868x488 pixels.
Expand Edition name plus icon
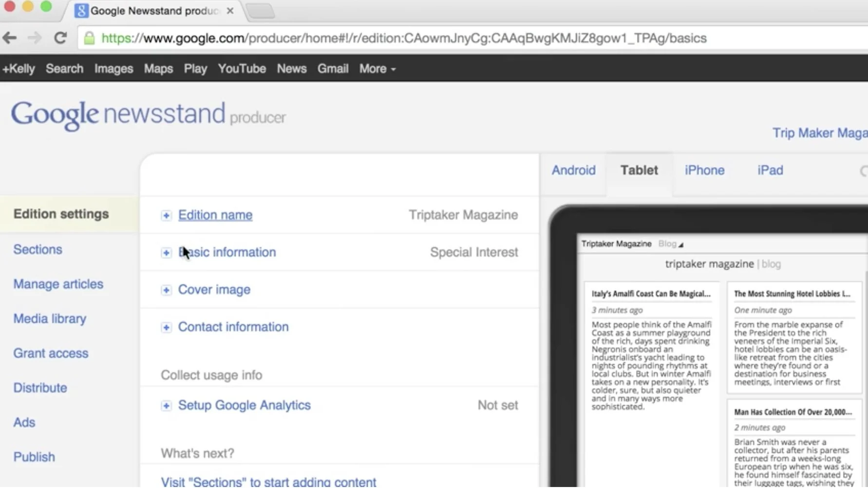click(x=166, y=215)
